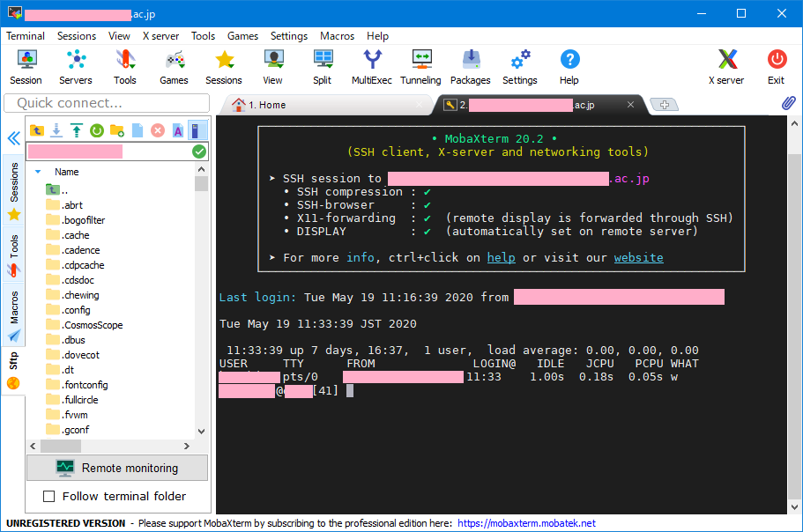Image resolution: width=803 pixels, height=532 pixels.
Task: Open the mobaxterm.mobatek.net link
Action: pyautogui.click(x=526, y=523)
